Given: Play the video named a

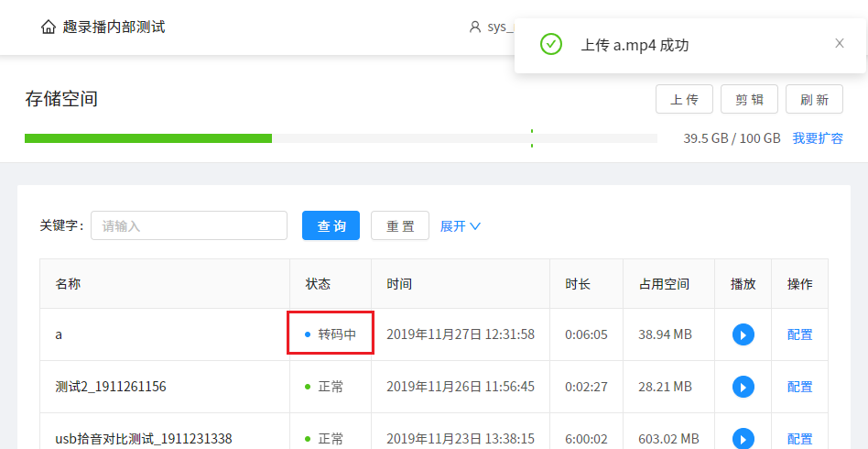Looking at the screenshot, I should click(743, 334).
